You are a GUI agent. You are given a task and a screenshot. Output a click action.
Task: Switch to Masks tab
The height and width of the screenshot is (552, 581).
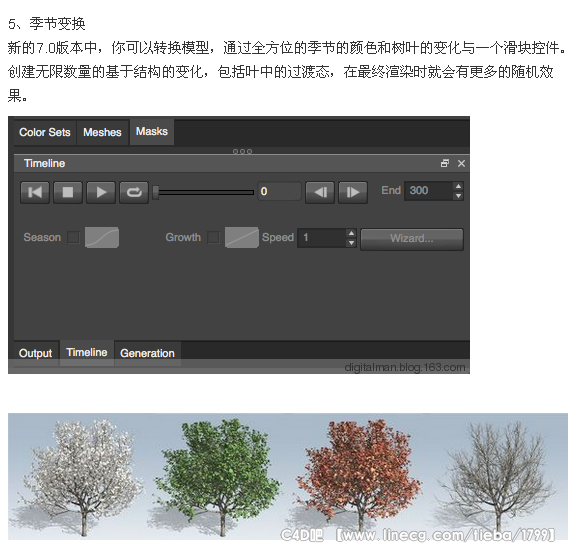[152, 132]
